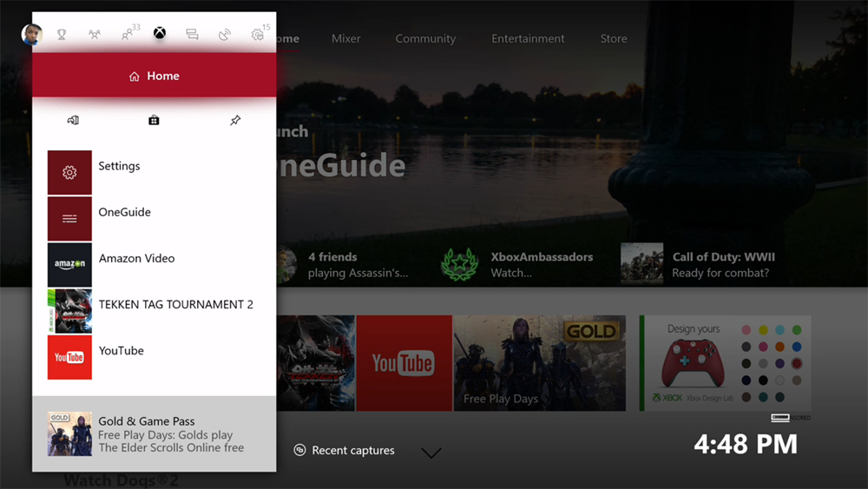
Task: Launch YouTube from the guide list
Action: pos(154,357)
